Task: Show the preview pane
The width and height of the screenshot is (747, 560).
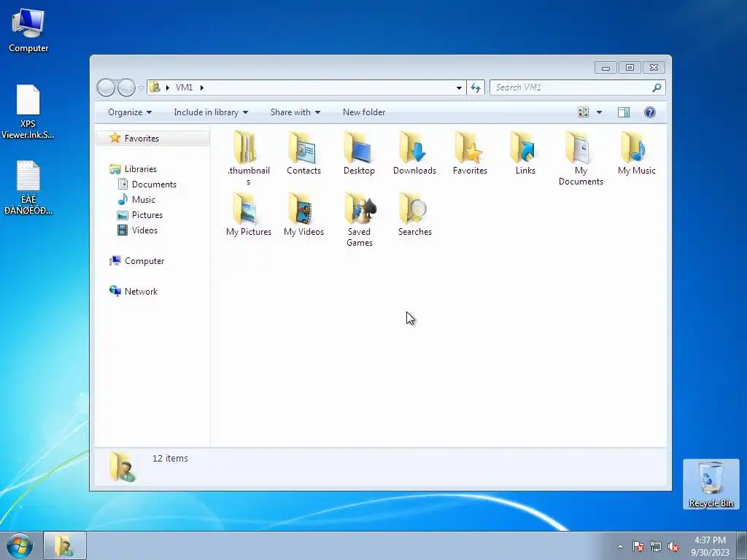Action: coord(623,112)
